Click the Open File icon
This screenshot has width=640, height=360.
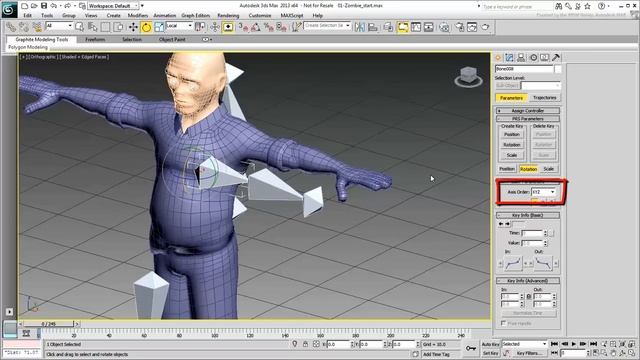tap(34, 6)
